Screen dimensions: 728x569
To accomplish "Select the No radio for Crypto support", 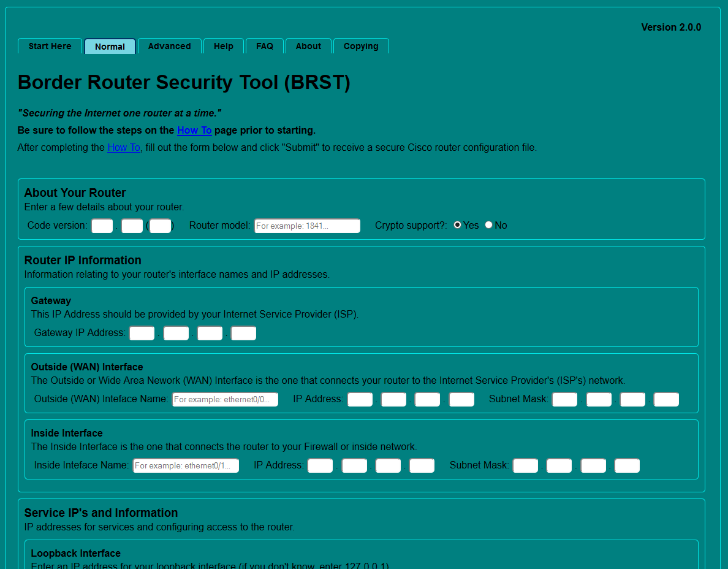I will point(488,225).
